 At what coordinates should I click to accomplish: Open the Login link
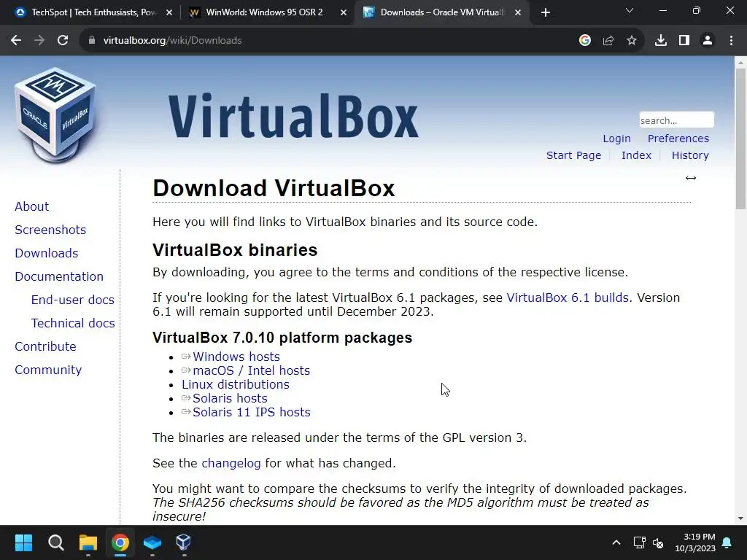click(616, 139)
